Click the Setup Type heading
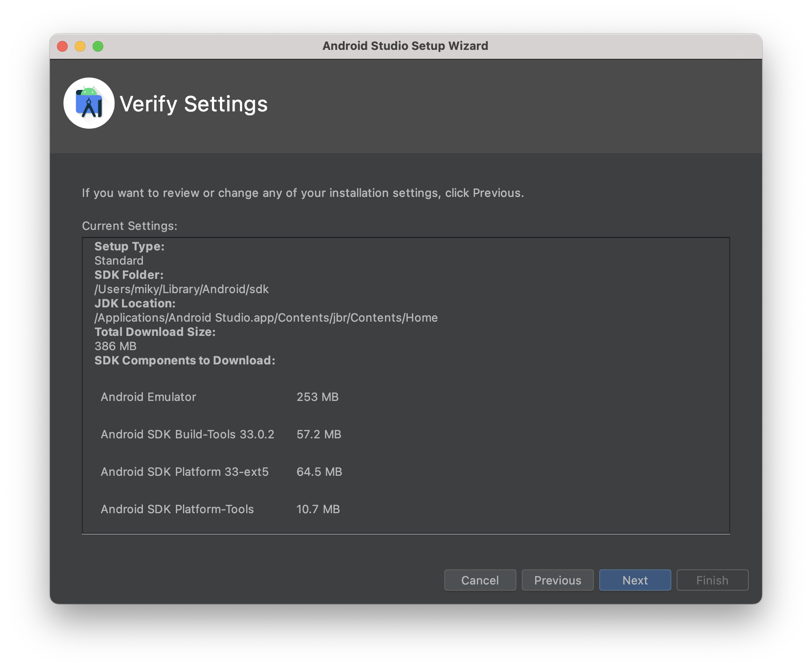The image size is (812, 670). pyautogui.click(x=130, y=246)
